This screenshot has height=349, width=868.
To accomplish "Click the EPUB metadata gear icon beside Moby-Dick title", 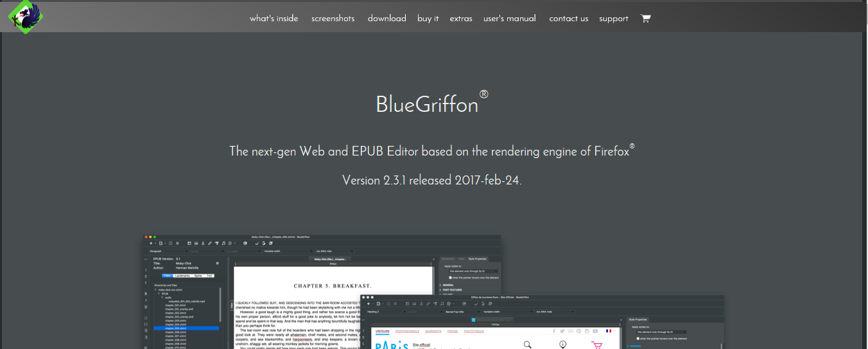I will 218,263.
